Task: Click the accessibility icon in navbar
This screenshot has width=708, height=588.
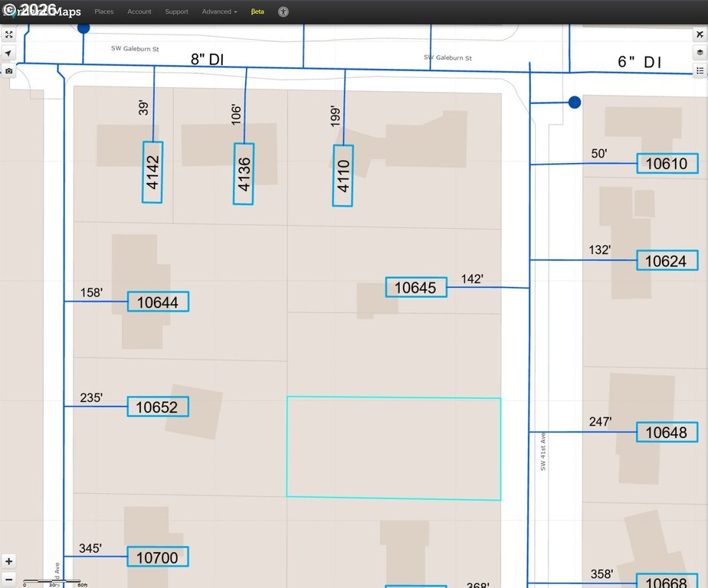Action: coord(283,11)
